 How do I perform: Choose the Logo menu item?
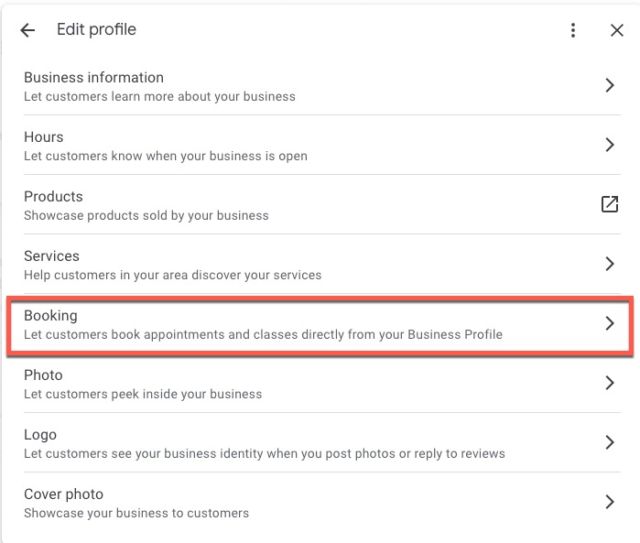coord(40,435)
